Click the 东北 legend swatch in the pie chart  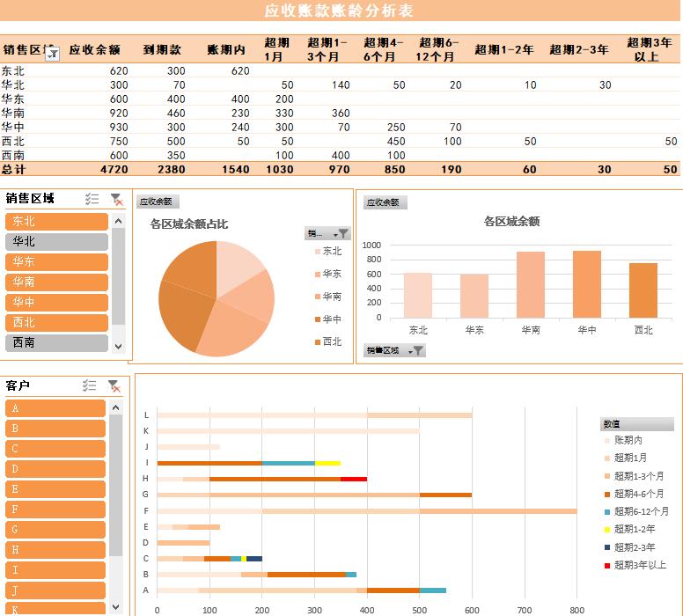tap(318, 252)
